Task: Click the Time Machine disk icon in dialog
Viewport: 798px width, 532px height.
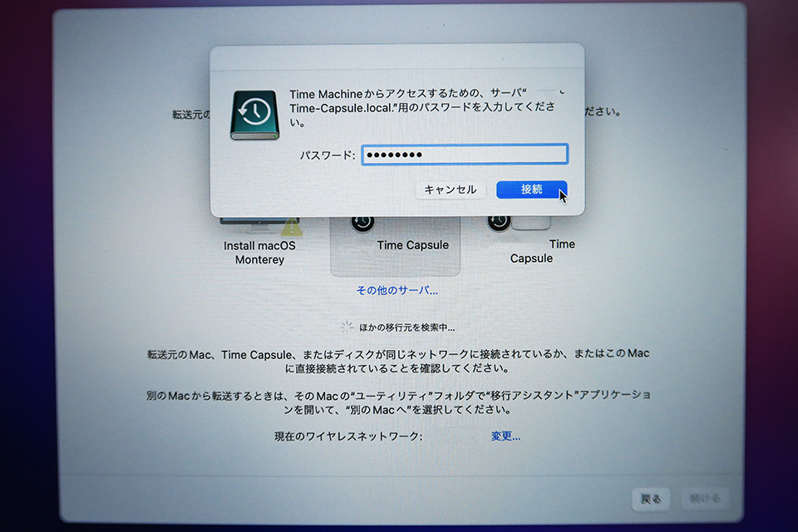Action: tap(254, 115)
